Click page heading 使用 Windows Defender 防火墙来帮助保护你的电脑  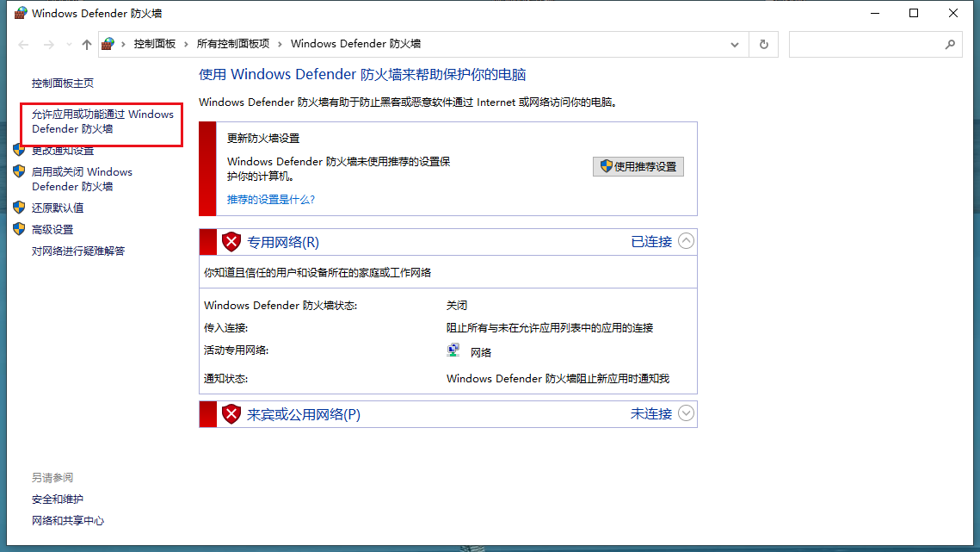362,74
